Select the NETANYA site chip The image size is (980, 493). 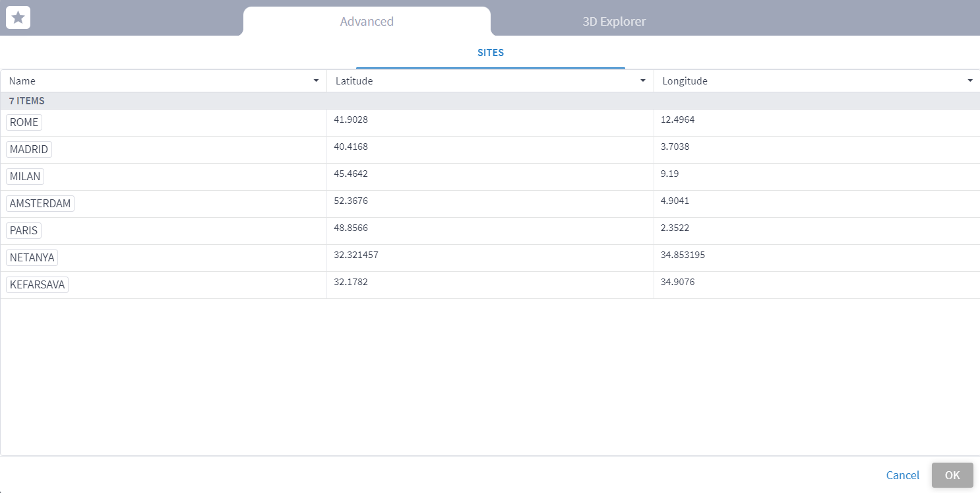[x=32, y=257]
